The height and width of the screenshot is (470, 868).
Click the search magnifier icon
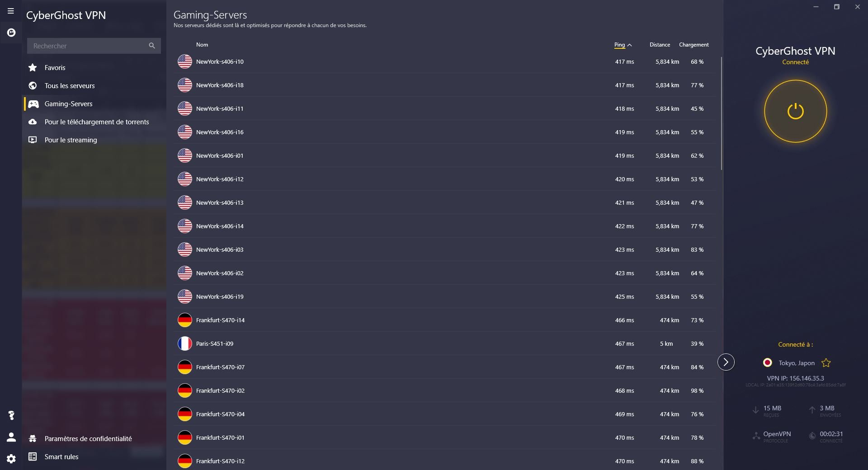tap(152, 46)
